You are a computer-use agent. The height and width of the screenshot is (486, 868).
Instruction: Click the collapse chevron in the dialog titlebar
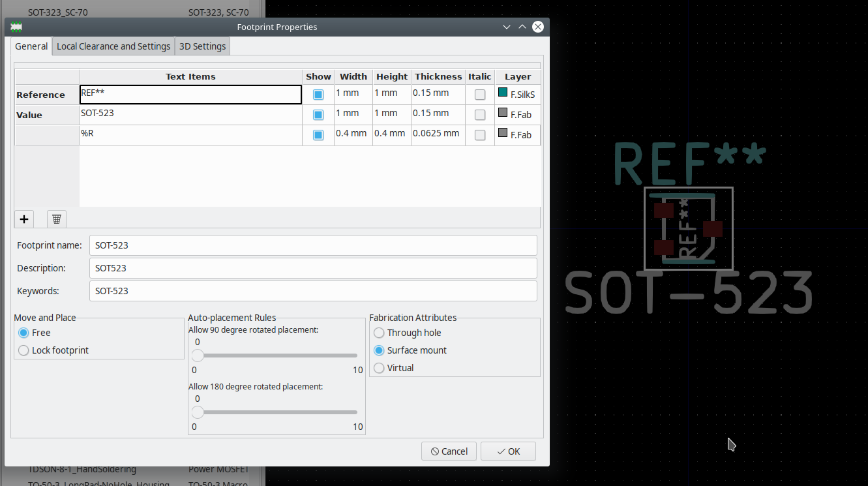tap(507, 27)
